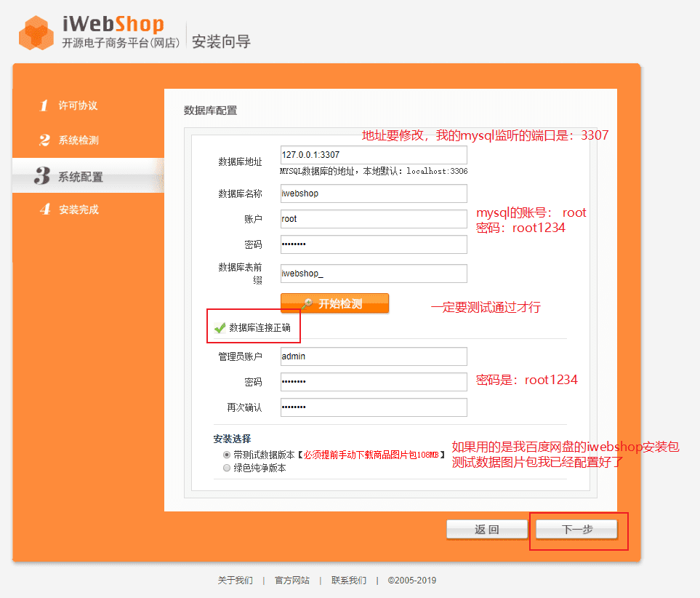The width and height of the screenshot is (700, 598).
Task: Focus the 数据库表前缀 field with iwebshop_
Action: pyautogui.click(x=374, y=274)
